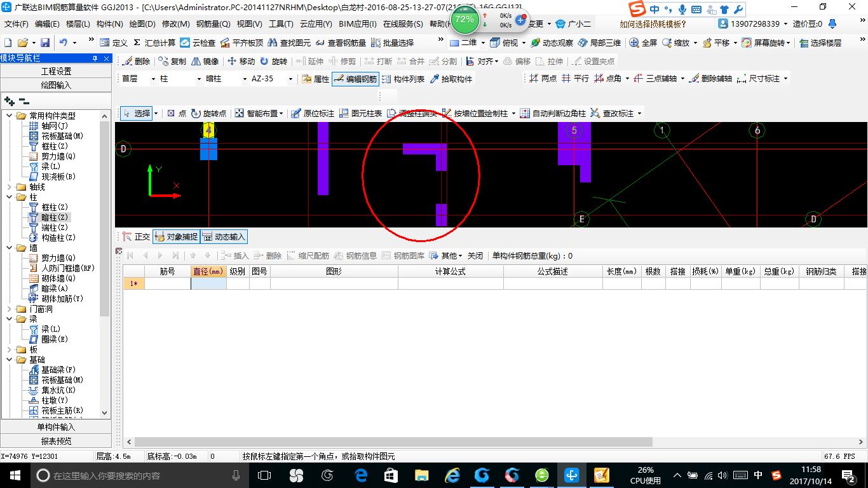Select the 两点 two-point axis tool
868x488 pixels.
click(x=542, y=79)
